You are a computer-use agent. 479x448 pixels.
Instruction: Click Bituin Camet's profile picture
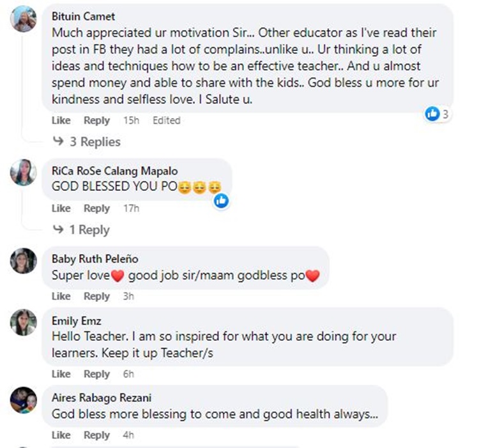(25, 19)
